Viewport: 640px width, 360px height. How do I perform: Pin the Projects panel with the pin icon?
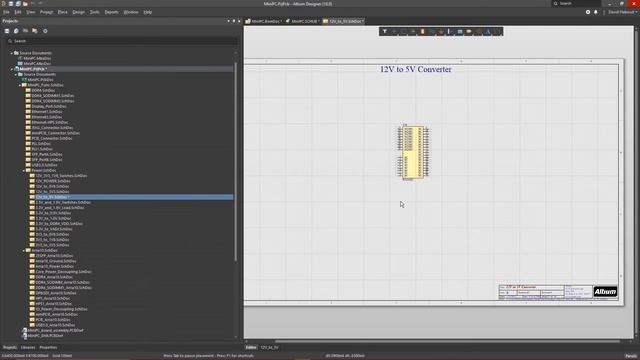coord(233,21)
